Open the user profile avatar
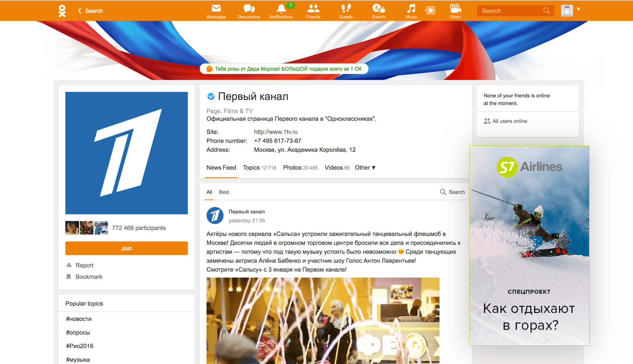 coord(567,10)
